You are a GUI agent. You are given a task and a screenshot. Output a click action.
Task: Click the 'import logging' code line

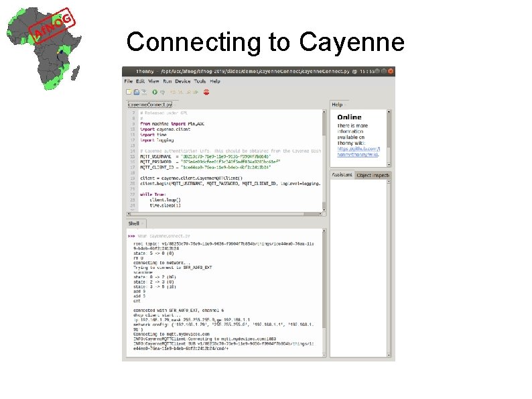[157, 140]
